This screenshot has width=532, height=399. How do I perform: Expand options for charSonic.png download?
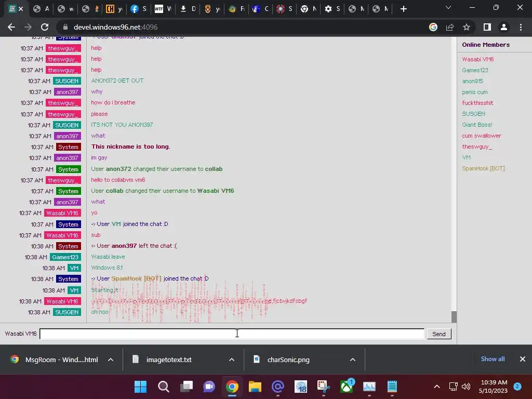click(353, 360)
